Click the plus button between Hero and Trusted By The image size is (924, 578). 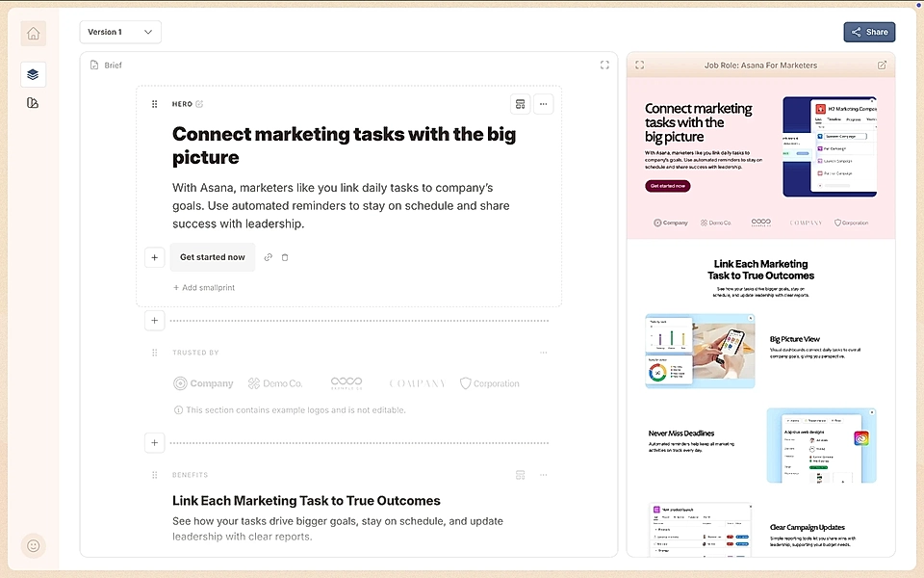point(154,320)
